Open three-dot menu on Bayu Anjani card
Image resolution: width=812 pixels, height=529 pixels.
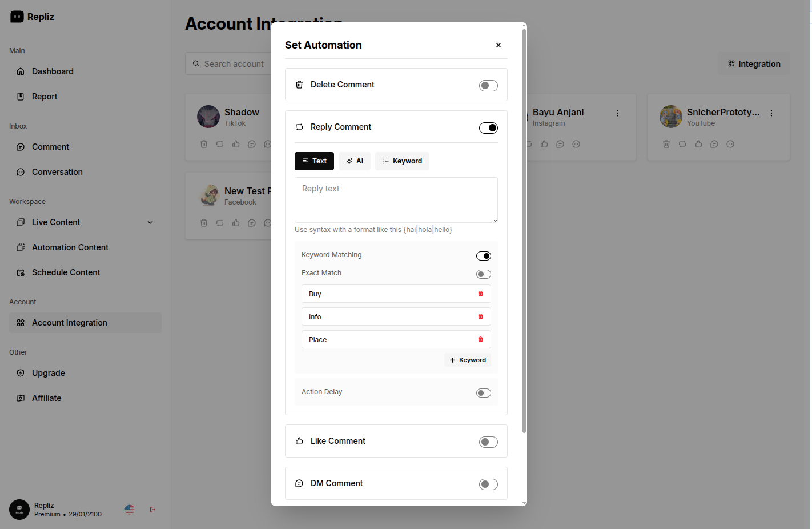pos(617,113)
